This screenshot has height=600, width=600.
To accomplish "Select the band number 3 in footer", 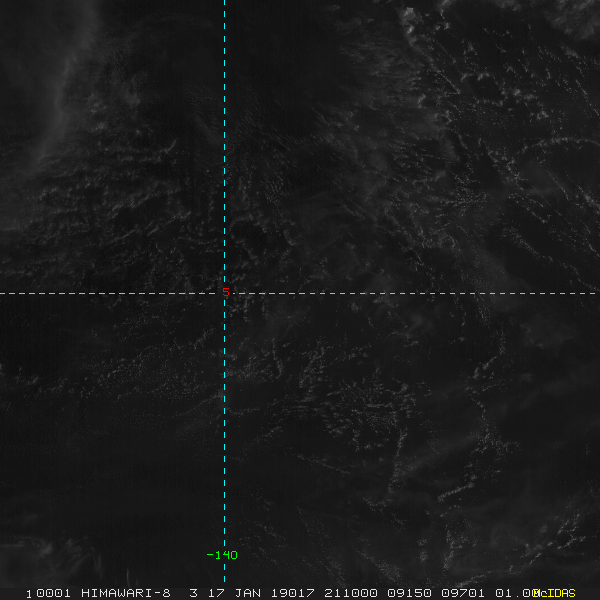I will [194, 593].
